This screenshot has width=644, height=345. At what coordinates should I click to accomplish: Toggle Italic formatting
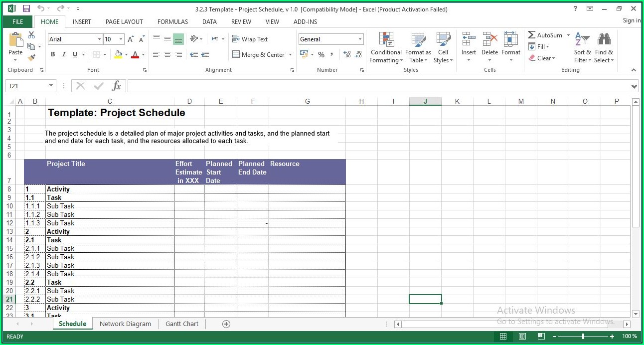coord(64,55)
